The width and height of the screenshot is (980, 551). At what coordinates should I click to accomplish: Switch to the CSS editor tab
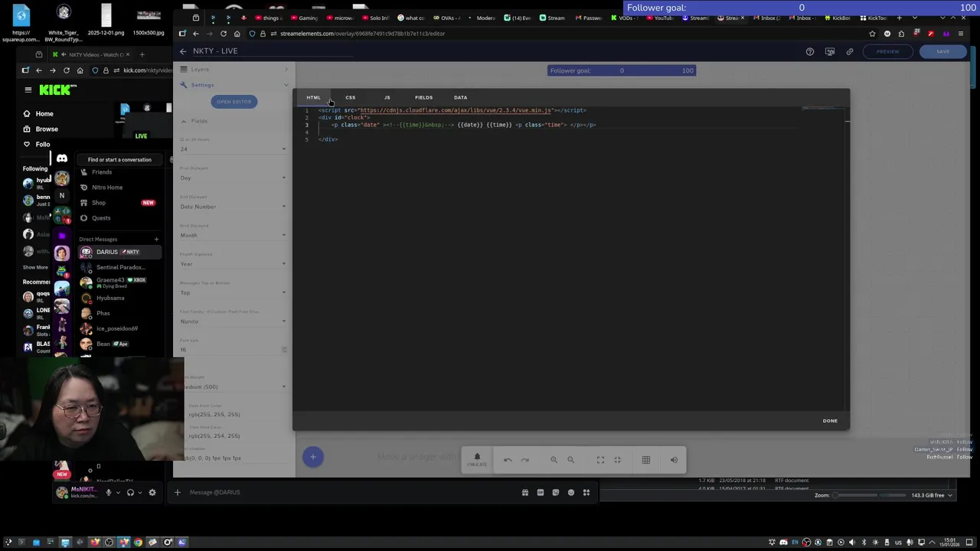(x=350, y=97)
